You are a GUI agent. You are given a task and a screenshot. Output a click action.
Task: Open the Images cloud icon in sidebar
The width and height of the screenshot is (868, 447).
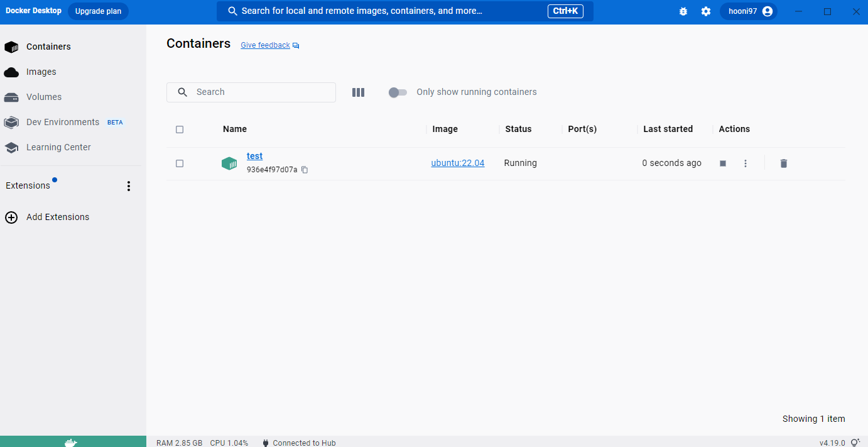(11, 72)
